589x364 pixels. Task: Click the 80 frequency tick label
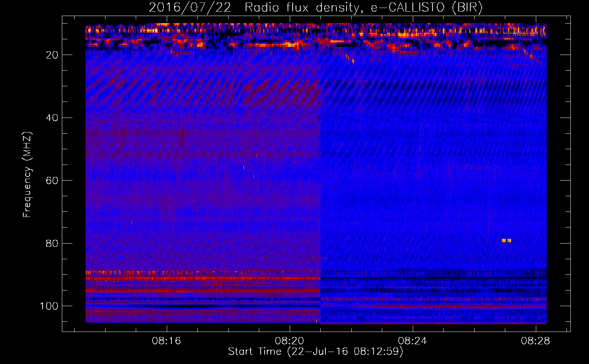coord(52,243)
